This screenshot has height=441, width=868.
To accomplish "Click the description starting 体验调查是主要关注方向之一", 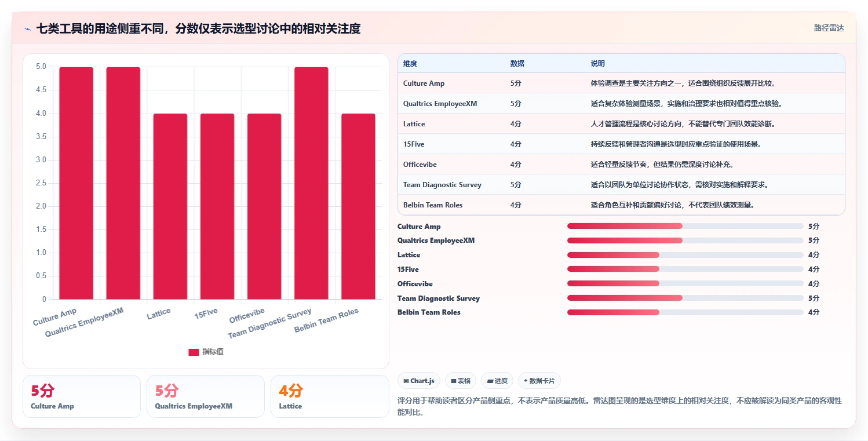I will [683, 83].
